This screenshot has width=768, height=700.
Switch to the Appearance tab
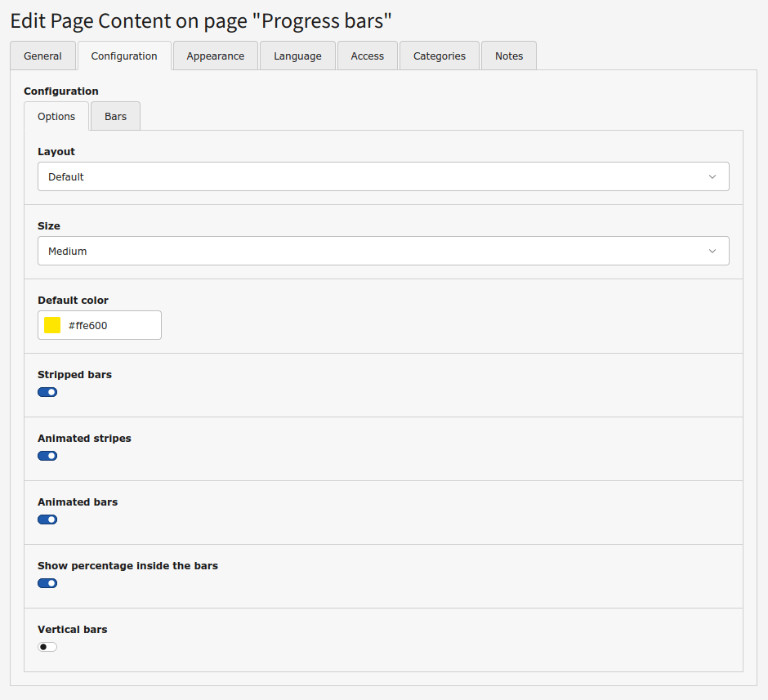(x=215, y=56)
